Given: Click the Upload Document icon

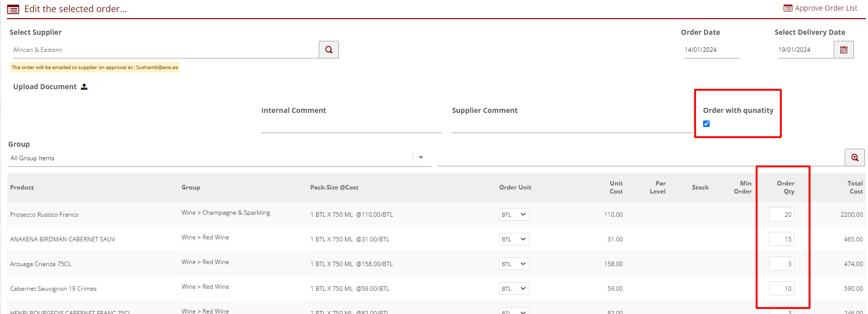Looking at the screenshot, I should (x=84, y=87).
